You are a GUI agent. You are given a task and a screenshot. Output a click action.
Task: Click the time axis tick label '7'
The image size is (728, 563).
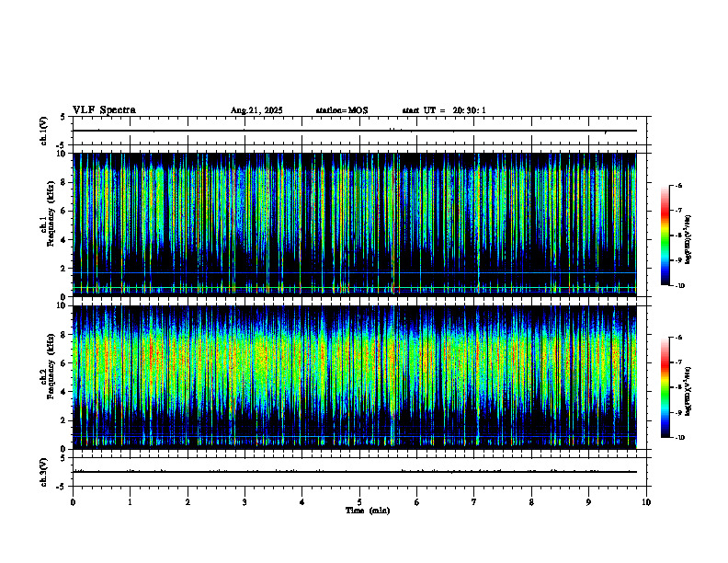(474, 502)
